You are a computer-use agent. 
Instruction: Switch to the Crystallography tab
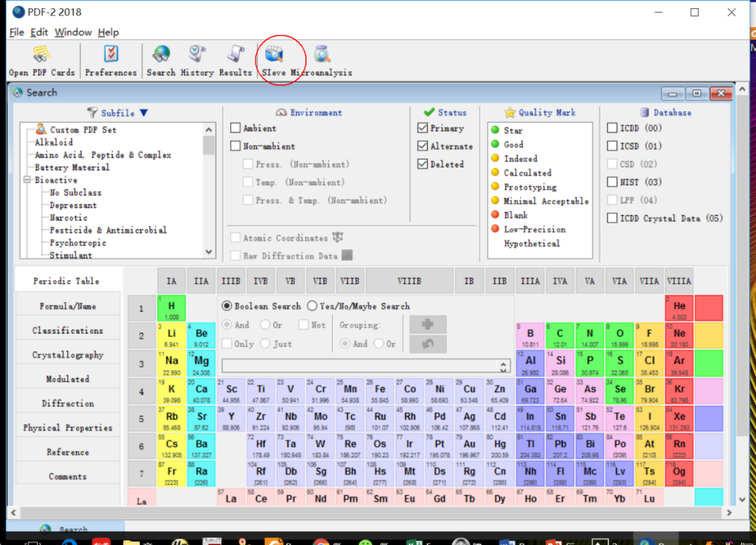[x=67, y=354]
